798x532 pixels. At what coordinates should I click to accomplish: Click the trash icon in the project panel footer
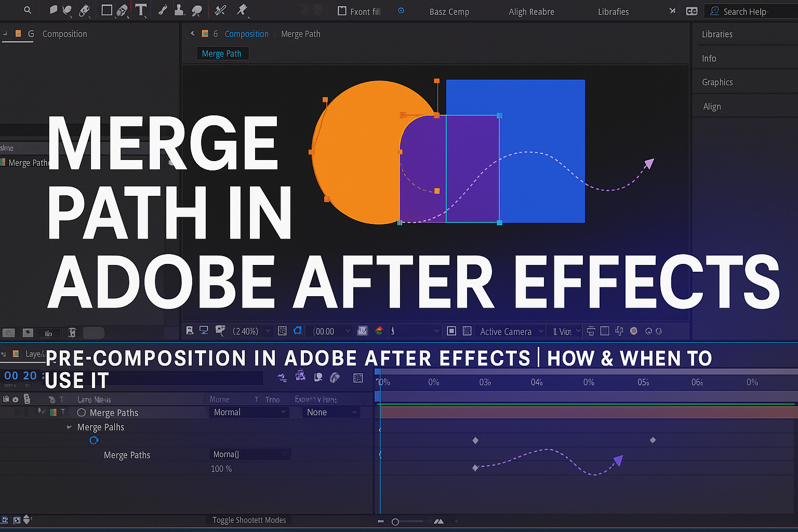pyautogui.click(x=72, y=332)
